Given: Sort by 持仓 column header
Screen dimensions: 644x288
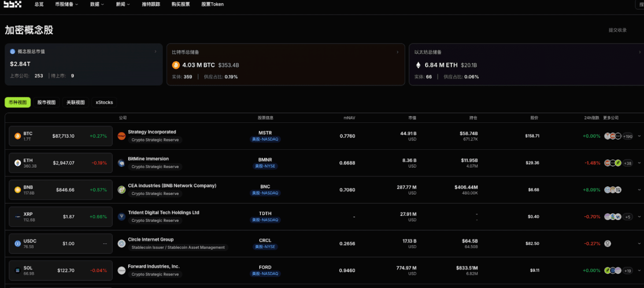Looking at the screenshot, I should 473,118.
